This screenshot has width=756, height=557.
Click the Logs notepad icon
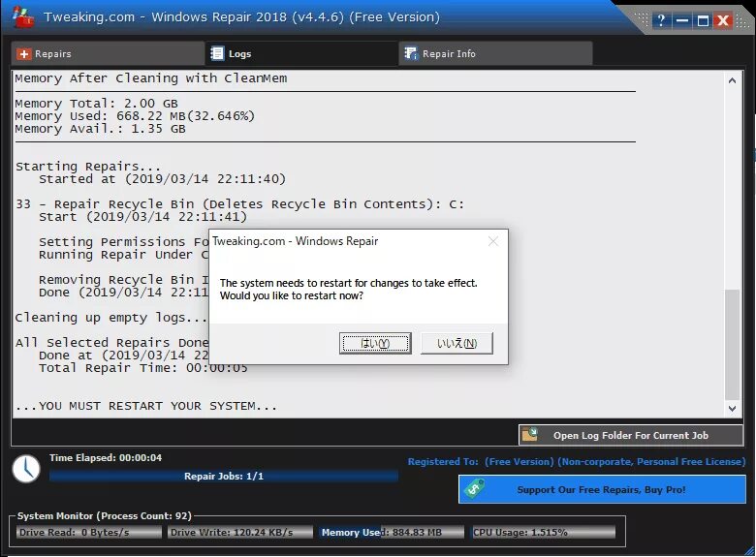(x=217, y=53)
